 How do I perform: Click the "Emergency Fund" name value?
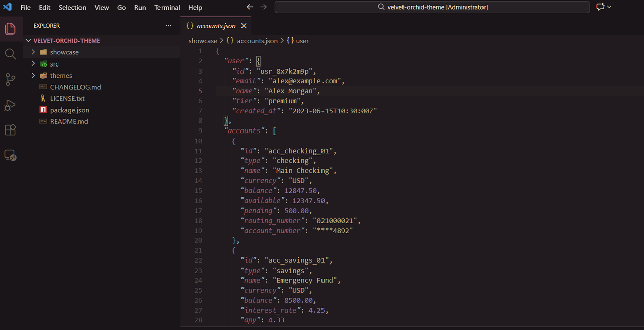pos(306,281)
